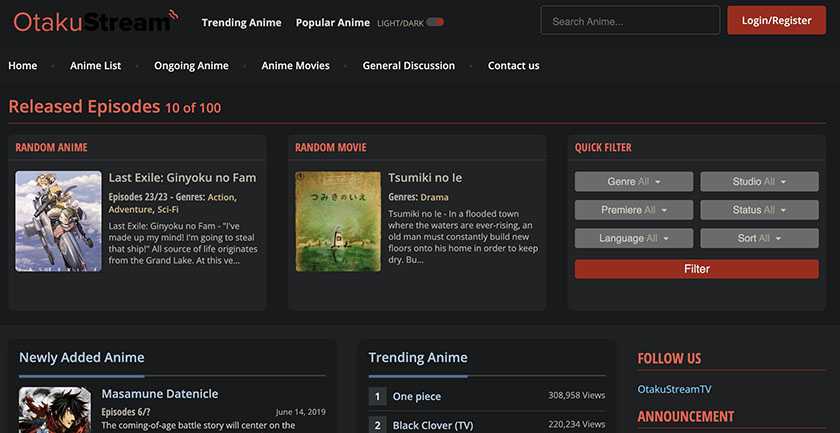The height and width of the screenshot is (433, 840).
Task: Click the 'Episodes 6/?' text
Action: 126,412
